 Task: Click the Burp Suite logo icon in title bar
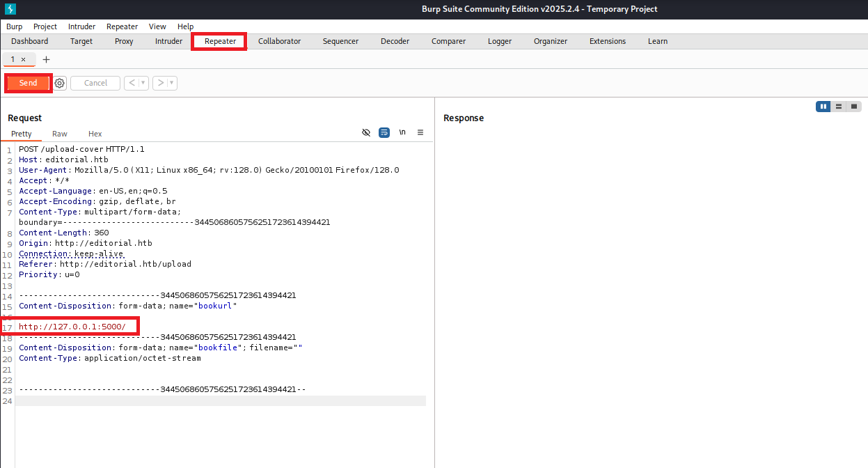[10, 9]
